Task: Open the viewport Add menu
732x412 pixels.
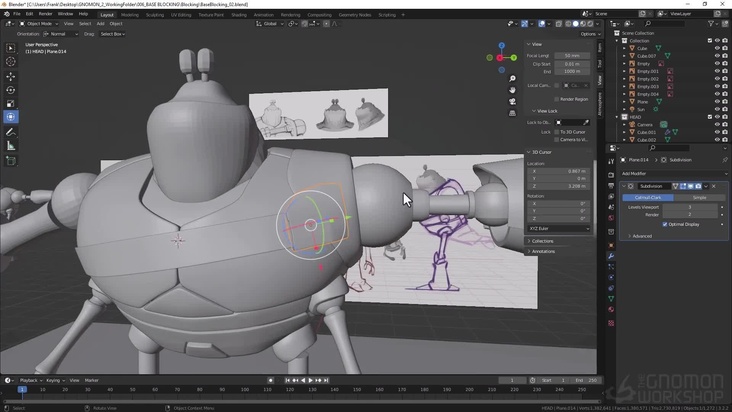Action: (x=100, y=24)
